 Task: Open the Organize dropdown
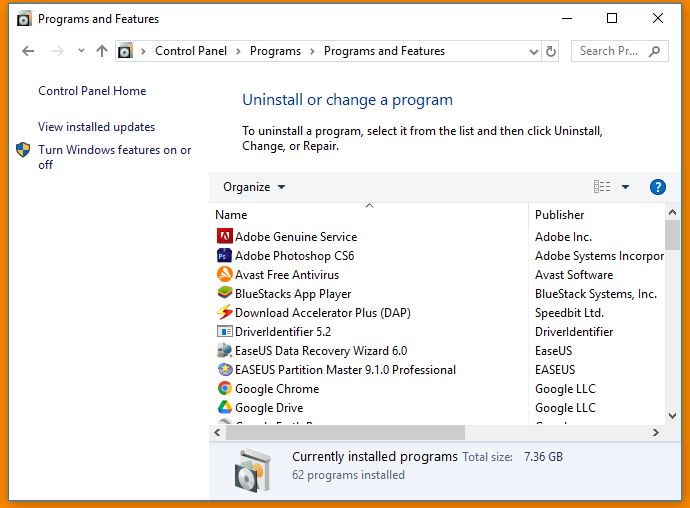[254, 187]
